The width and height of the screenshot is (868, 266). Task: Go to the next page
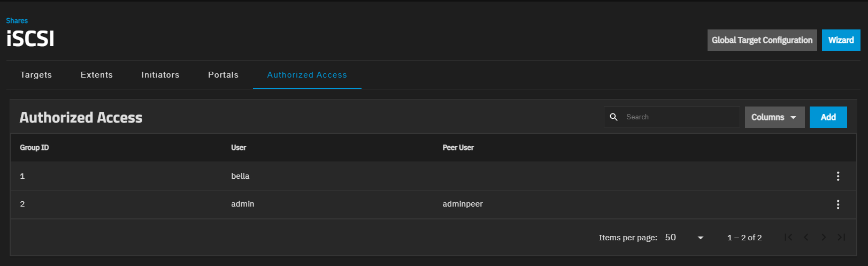pyautogui.click(x=824, y=237)
